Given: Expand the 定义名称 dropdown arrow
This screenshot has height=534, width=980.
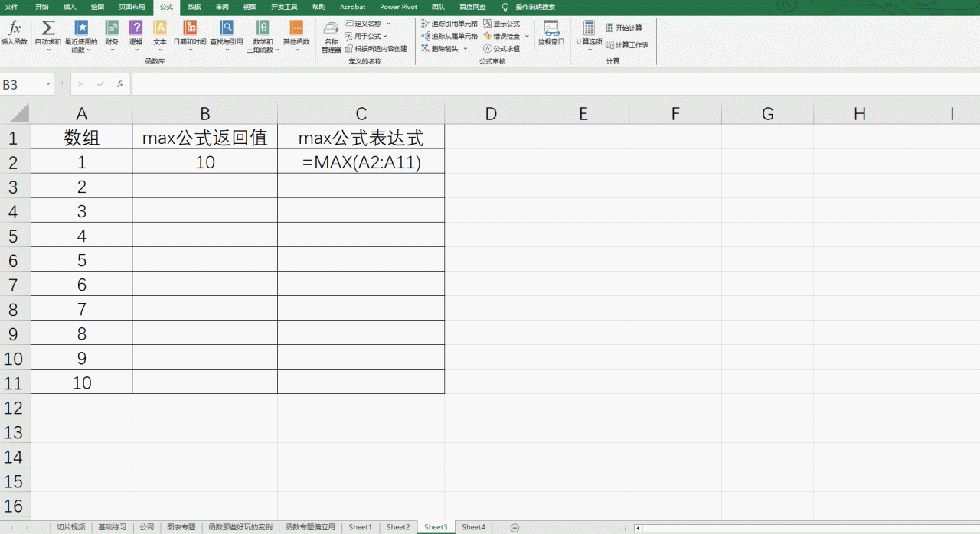Looking at the screenshot, I should (388, 24).
